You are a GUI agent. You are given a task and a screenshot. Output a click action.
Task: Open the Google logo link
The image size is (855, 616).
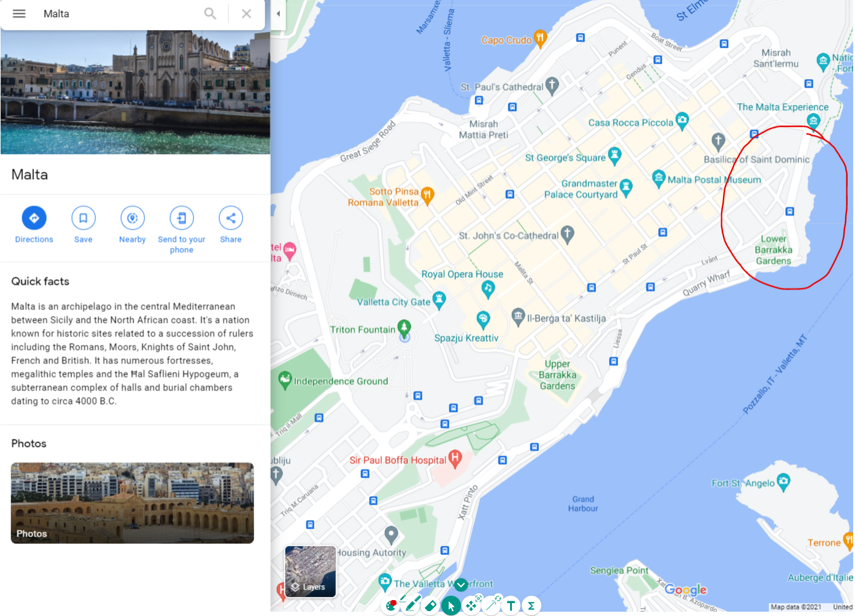[x=686, y=590]
